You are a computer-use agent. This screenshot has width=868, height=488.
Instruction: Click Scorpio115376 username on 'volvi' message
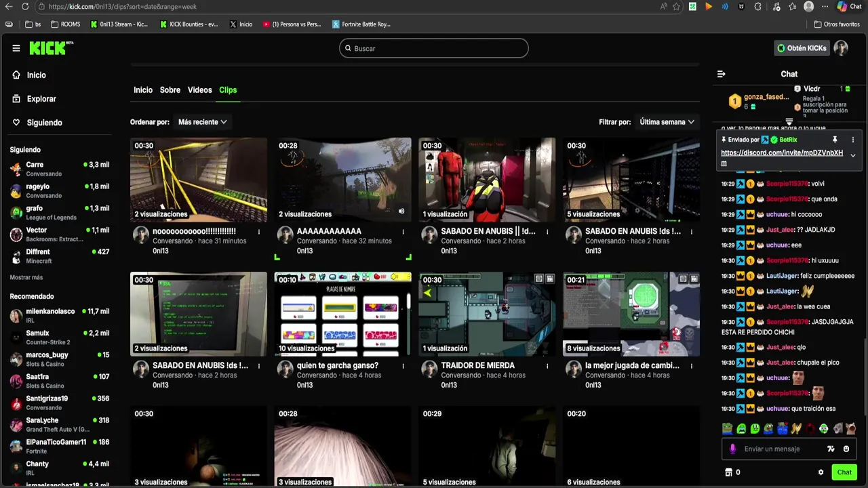tap(787, 184)
